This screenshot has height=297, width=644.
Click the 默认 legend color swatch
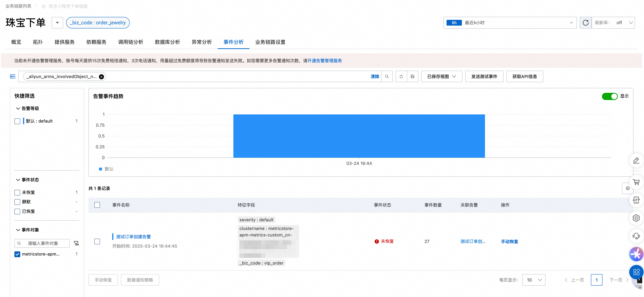point(101,169)
